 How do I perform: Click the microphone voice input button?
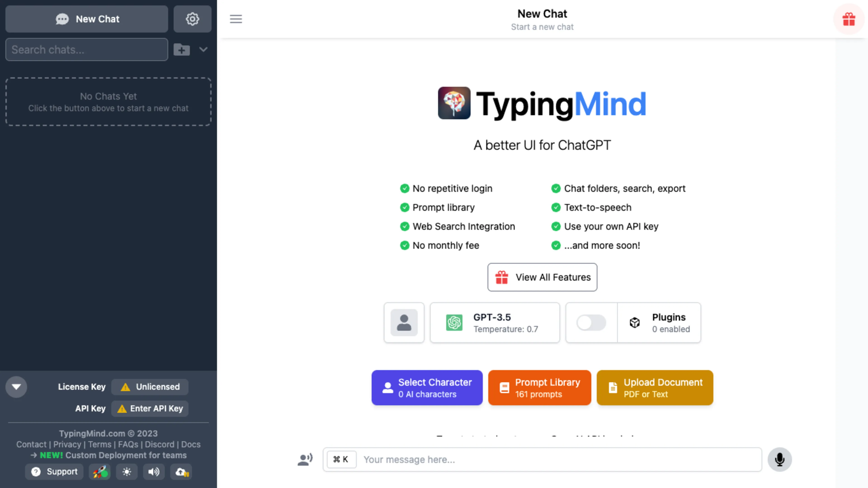[x=780, y=459]
